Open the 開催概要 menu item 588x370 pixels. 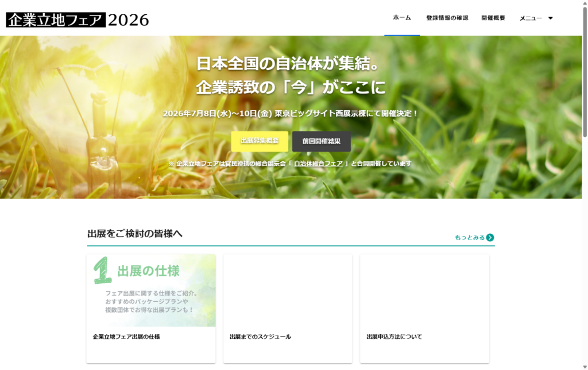click(492, 18)
